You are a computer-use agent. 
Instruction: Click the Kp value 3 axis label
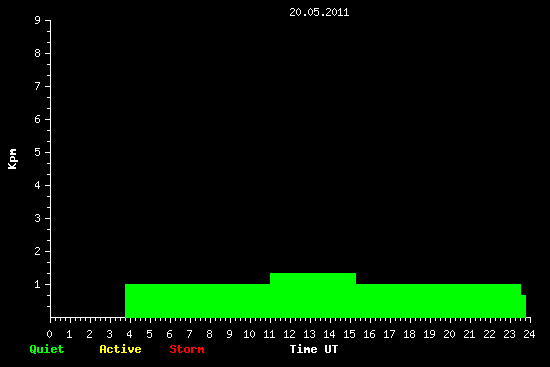38,218
